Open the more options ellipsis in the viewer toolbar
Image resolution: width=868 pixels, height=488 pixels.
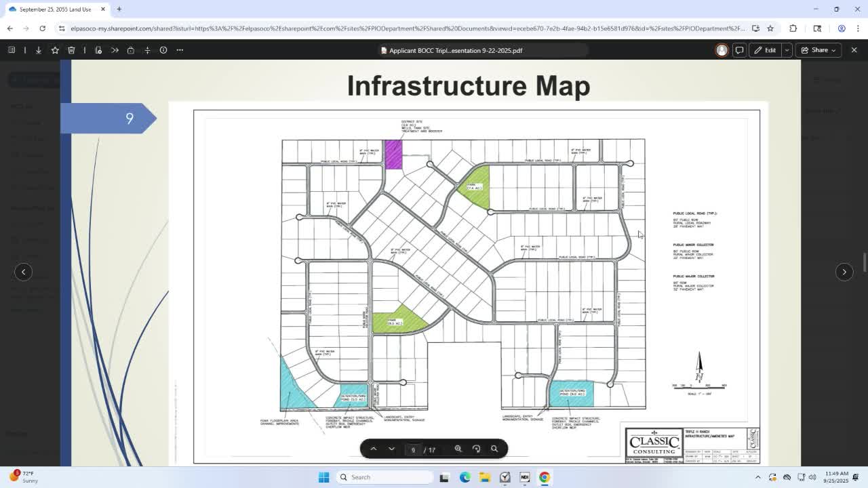180,50
